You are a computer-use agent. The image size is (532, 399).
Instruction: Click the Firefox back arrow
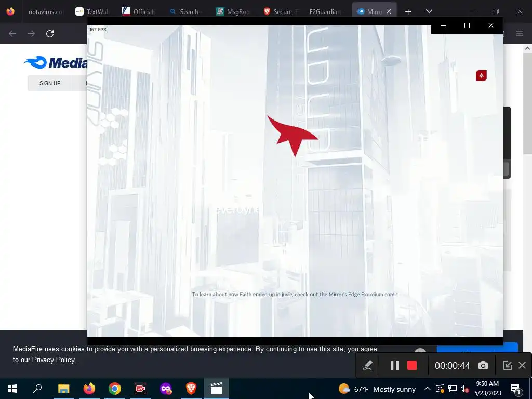[x=12, y=34]
